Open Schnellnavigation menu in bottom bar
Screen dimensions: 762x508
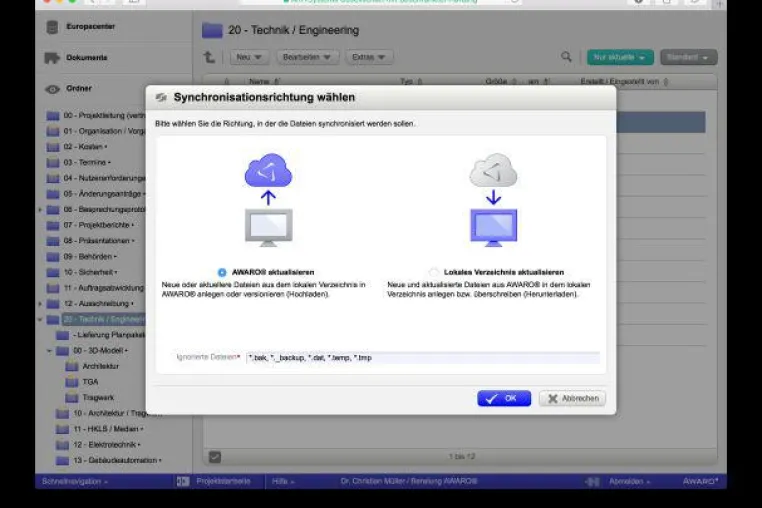[x=74, y=481]
